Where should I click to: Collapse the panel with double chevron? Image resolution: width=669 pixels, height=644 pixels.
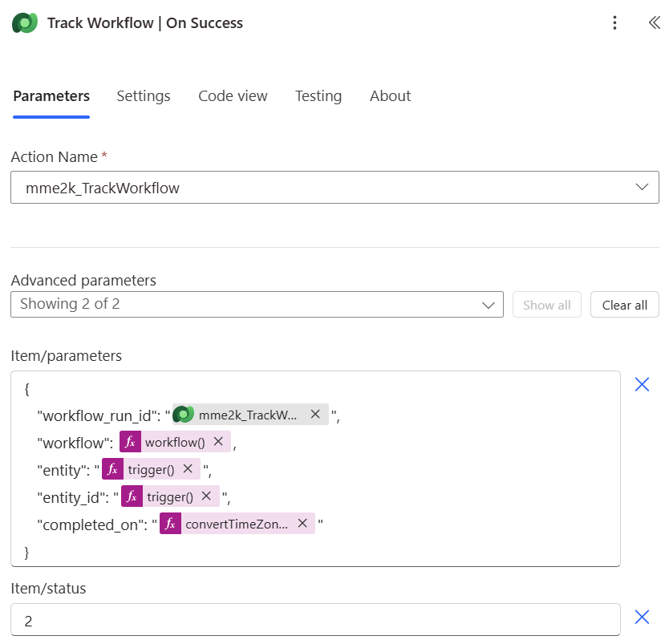(654, 23)
